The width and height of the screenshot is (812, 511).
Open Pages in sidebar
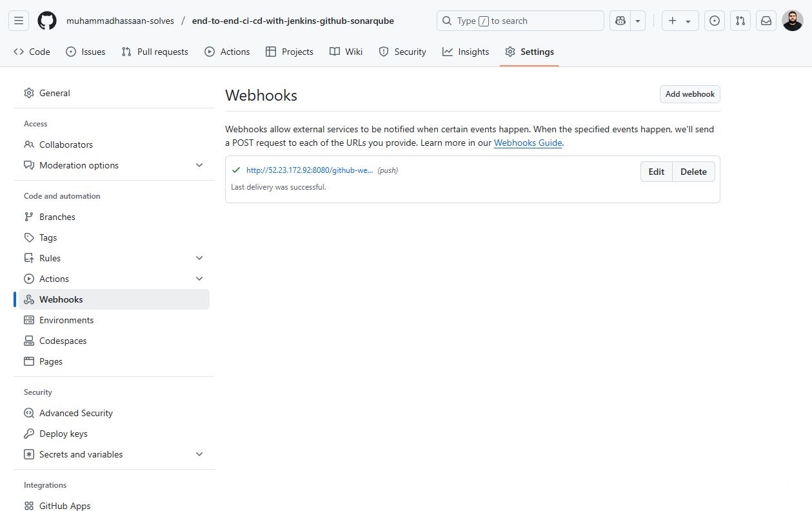tap(114, 361)
